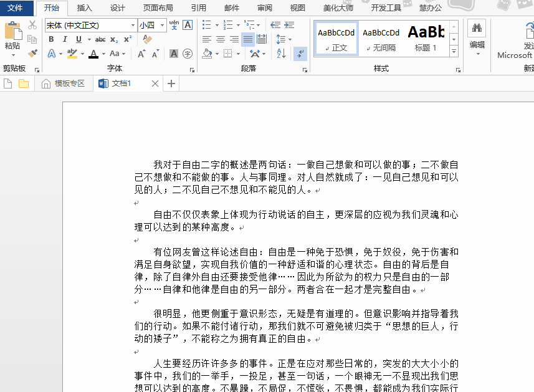Click the Cut scissors icon

[32, 25]
